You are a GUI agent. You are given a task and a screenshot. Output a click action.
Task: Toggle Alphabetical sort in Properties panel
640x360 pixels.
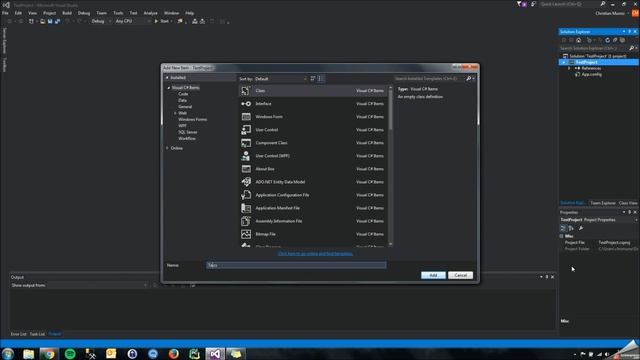click(571, 228)
